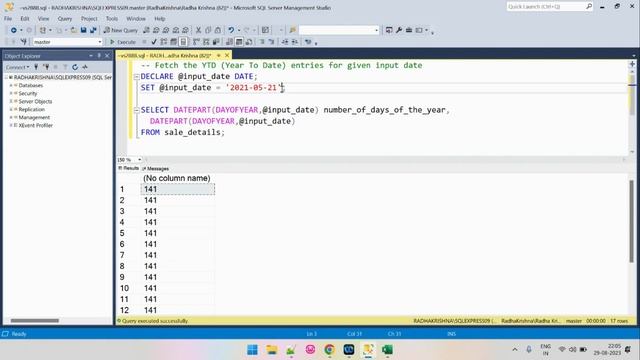Screen dimensions: 640x360
Task: Click the Find in Files icon
Action: pos(293,30)
